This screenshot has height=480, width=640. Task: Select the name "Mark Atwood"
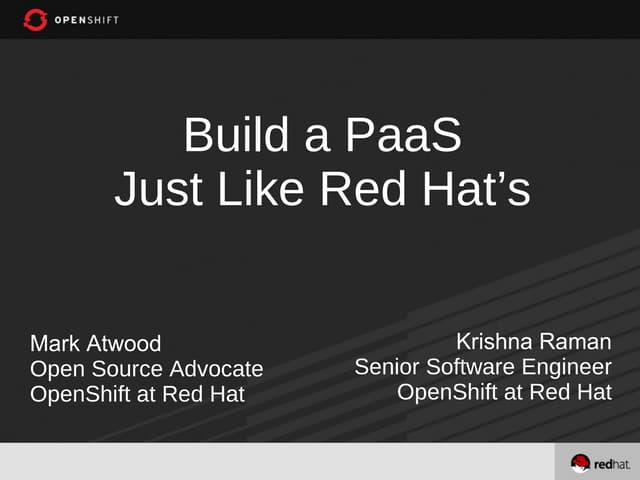[95, 344]
